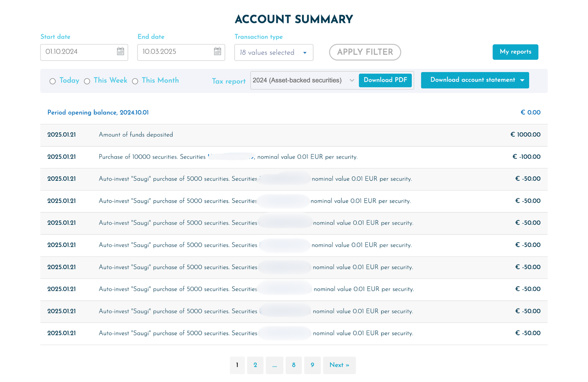Click 'Period opening balance, 2024.10.01' text
588x382 pixels.
point(98,113)
